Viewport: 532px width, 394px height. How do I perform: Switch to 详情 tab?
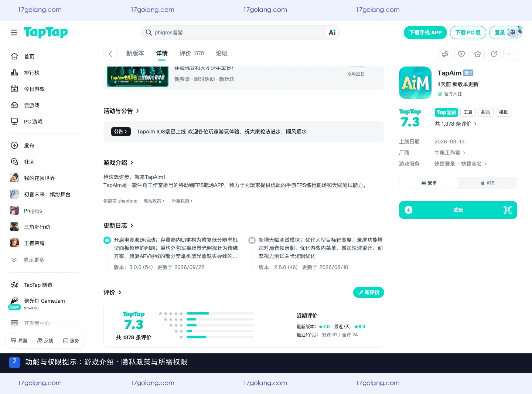tap(162, 53)
